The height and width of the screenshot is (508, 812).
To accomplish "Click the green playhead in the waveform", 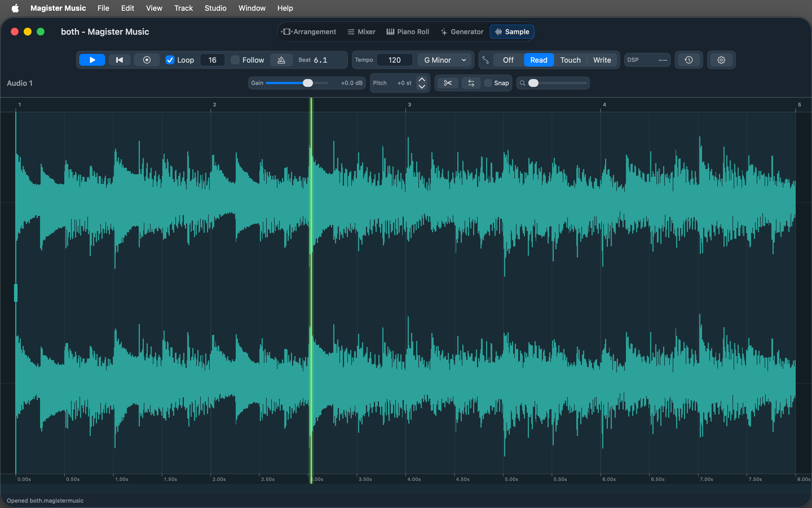I will (311, 291).
